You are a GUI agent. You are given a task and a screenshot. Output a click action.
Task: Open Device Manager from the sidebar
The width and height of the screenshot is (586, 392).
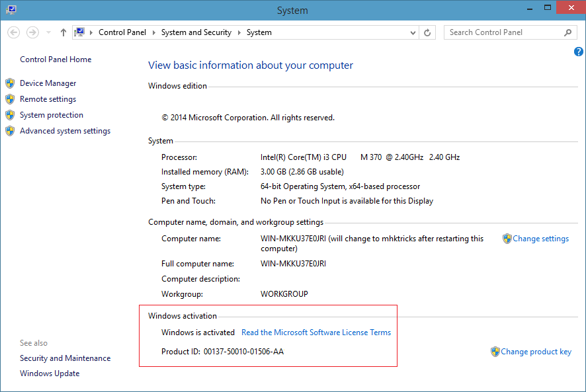tap(48, 83)
